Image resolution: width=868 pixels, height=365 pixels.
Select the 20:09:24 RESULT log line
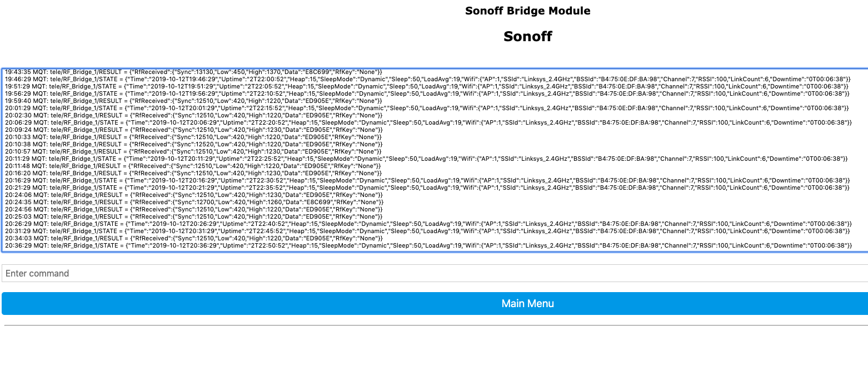tap(193, 130)
